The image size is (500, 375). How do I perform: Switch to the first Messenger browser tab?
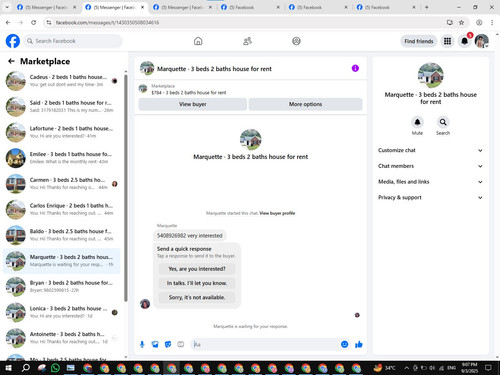point(47,7)
